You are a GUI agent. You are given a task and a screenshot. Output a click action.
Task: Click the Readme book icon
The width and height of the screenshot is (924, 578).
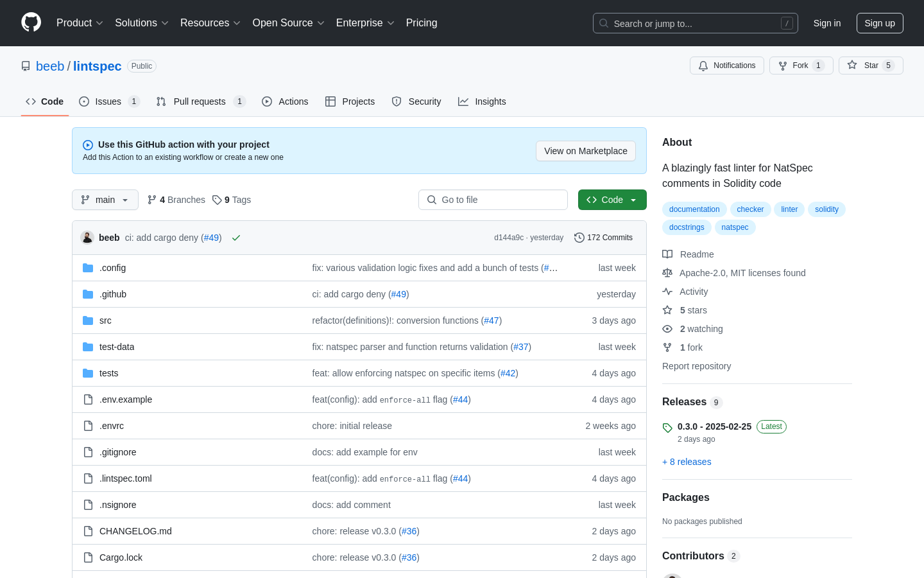point(667,254)
